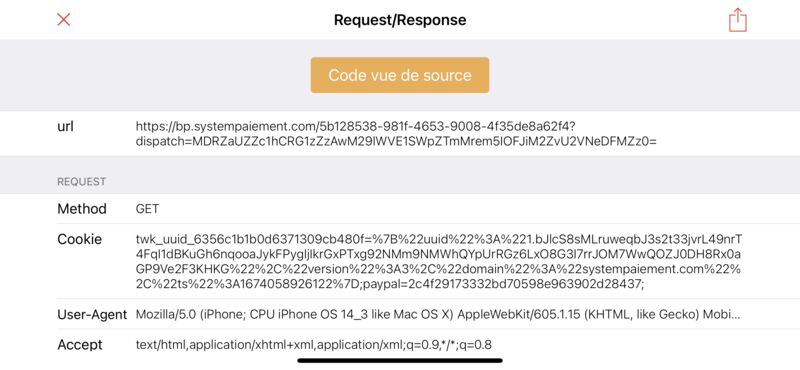
Task: Select the Cookie row label
Action: [x=79, y=239]
